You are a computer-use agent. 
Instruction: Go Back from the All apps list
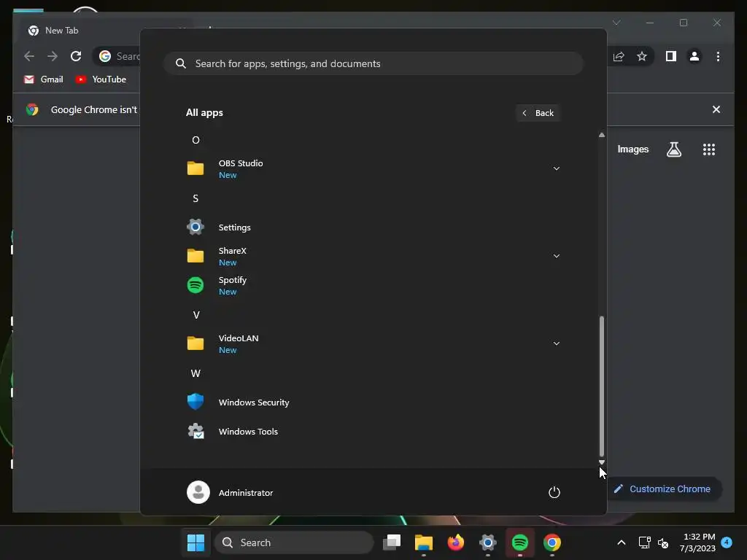pyautogui.click(x=538, y=113)
